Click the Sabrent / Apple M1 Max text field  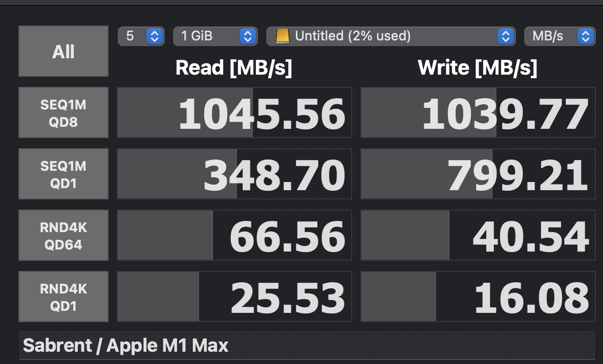[x=307, y=346]
